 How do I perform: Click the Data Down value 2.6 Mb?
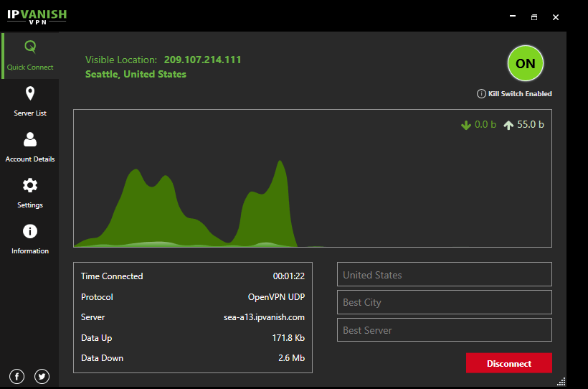click(291, 358)
